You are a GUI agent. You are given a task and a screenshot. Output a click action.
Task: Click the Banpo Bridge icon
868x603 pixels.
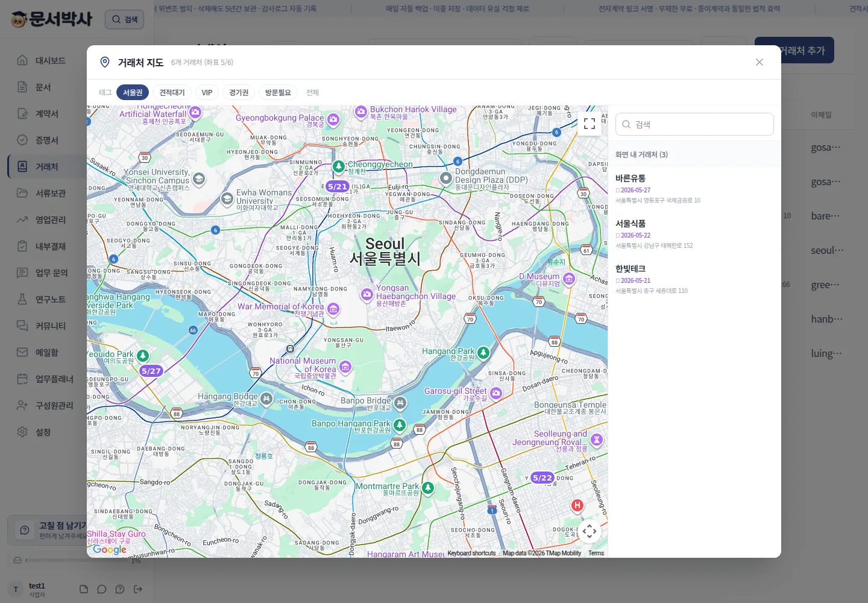pyautogui.click(x=400, y=403)
